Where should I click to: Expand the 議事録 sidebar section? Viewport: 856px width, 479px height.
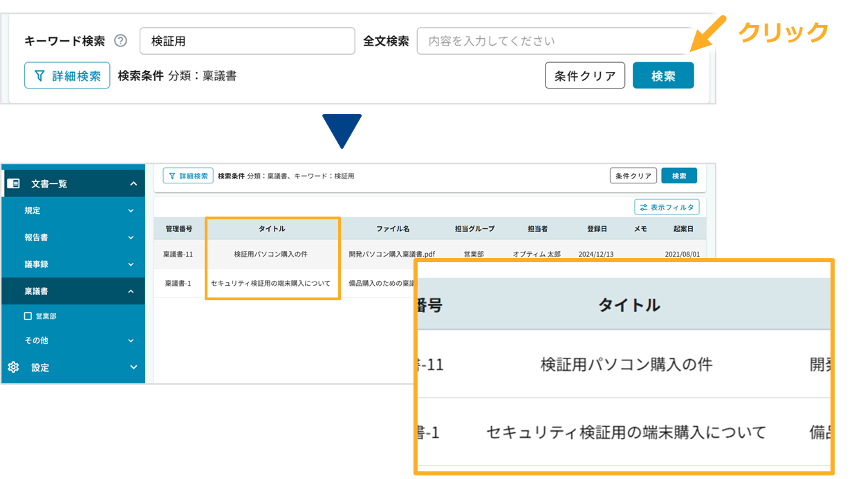131,264
